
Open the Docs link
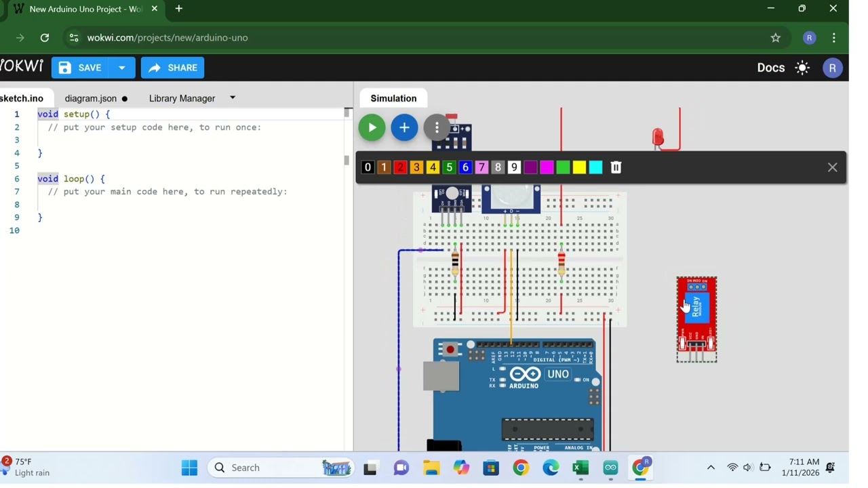tap(770, 68)
